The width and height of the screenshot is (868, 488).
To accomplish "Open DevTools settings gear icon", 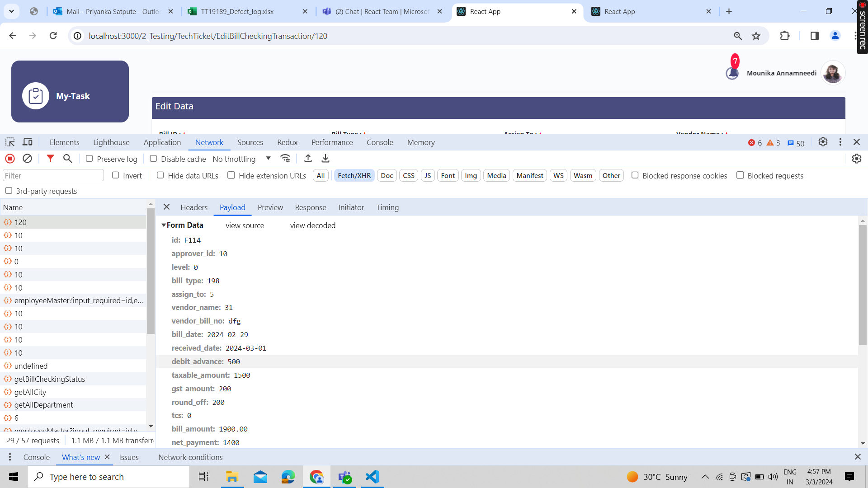I will click(x=823, y=142).
